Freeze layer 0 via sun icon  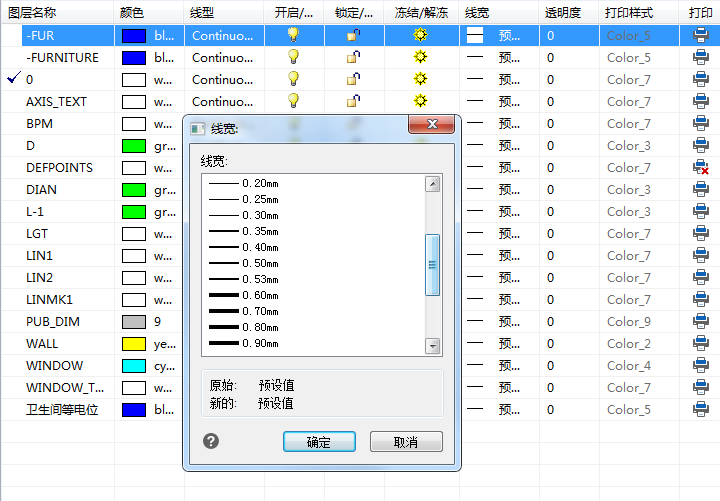420,79
